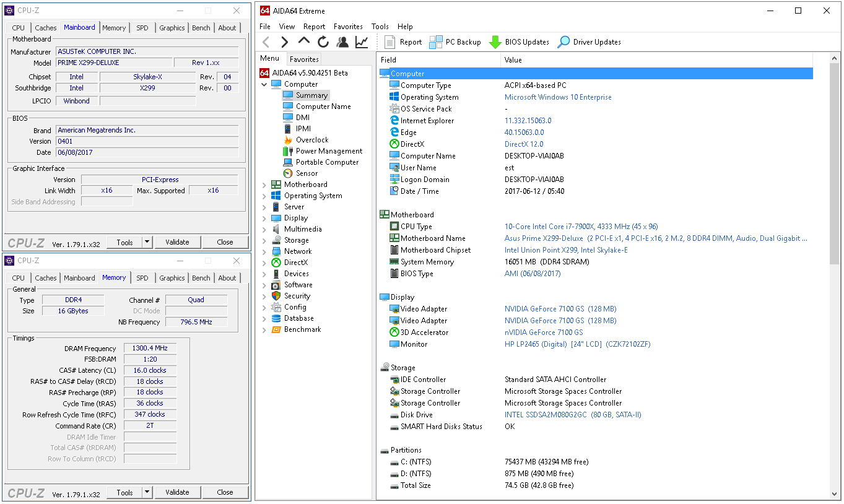This screenshot has height=504, width=844.
Task: Click the Driver Updates magnifier button
Action: [589, 42]
